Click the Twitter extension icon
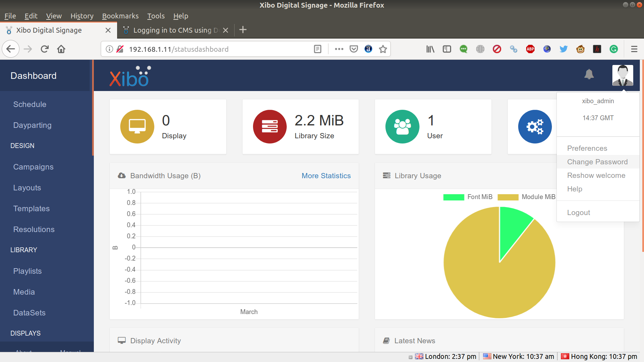This screenshot has width=644, height=362. pos(564,49)
